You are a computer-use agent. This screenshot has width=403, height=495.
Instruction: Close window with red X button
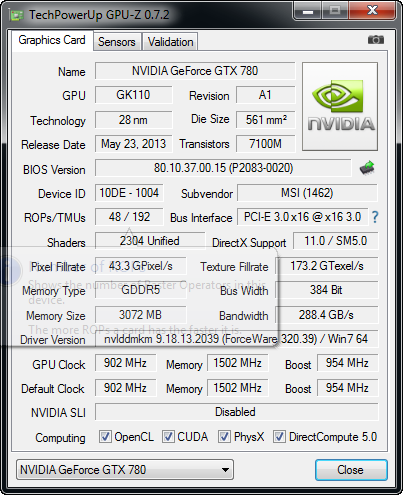point(372,11)
